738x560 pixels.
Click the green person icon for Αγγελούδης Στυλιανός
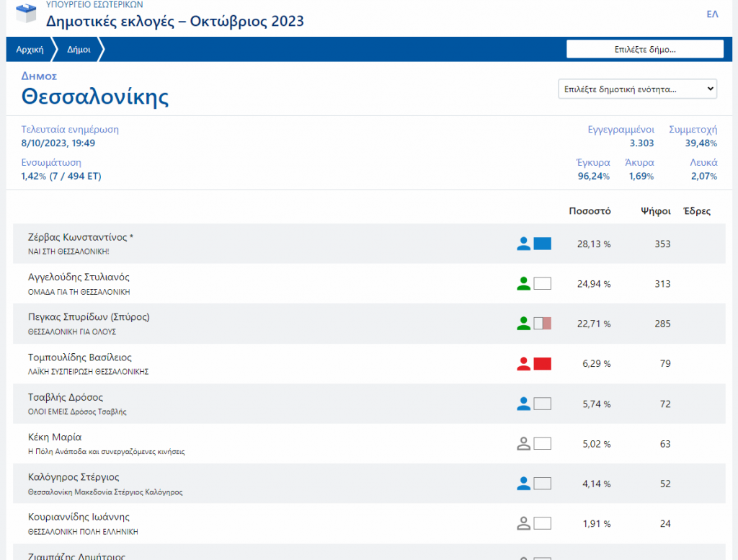tap(523, 284)
